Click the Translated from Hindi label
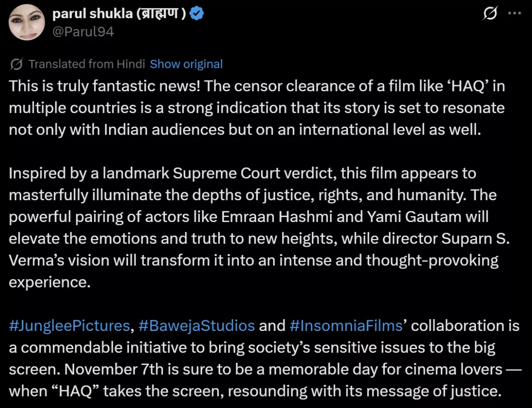Screen dimensions: 532x408 [87, 64]
